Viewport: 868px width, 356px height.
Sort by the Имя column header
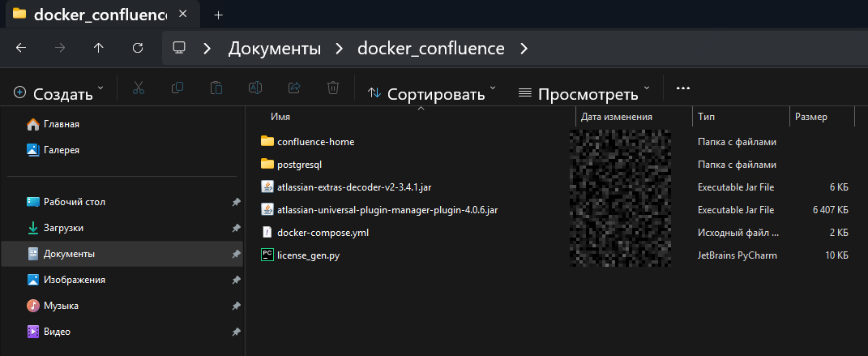pos(280,117)
